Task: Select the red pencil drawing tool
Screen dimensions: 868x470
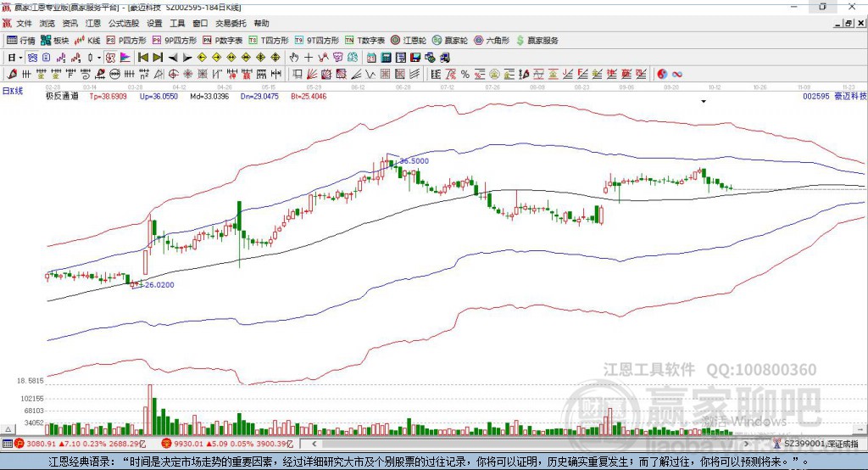Action: pos(12,75)
